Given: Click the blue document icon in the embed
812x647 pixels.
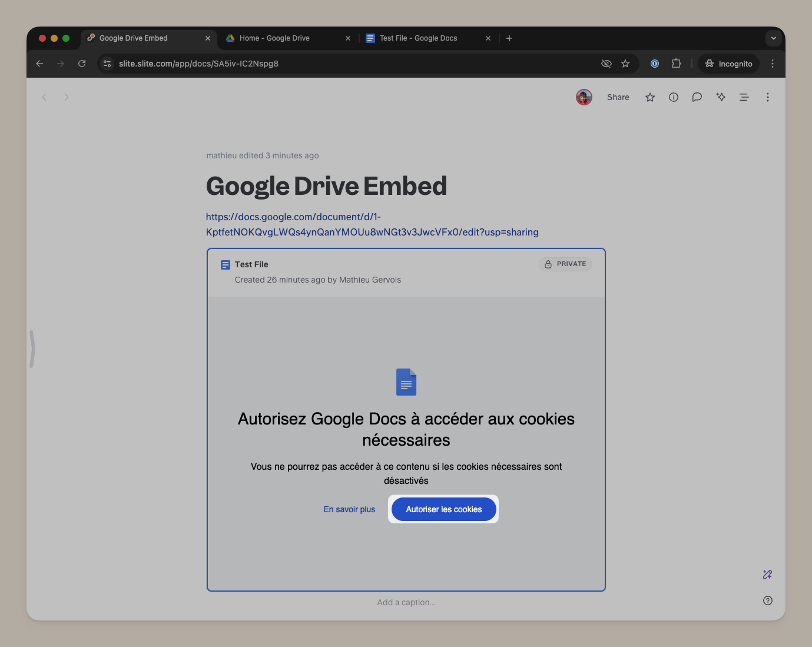Looking at the screenshot, I should coord(406,382).
